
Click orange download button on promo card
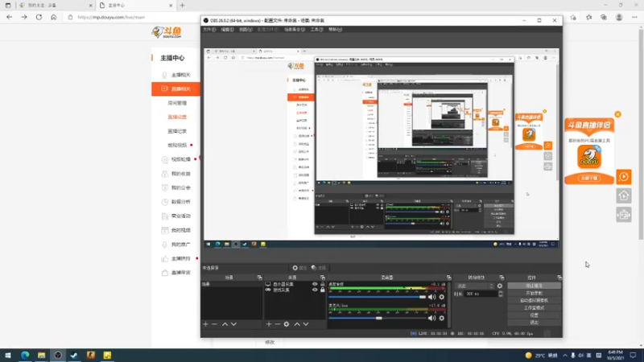tap(589, 178)
